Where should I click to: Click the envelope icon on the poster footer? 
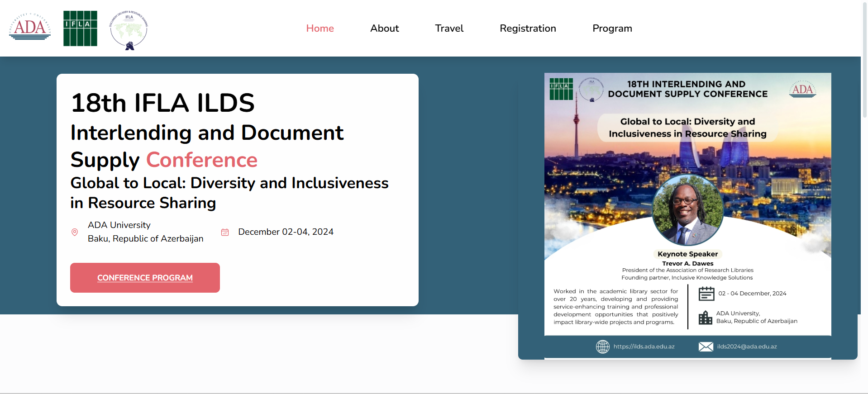click(706, 347)
